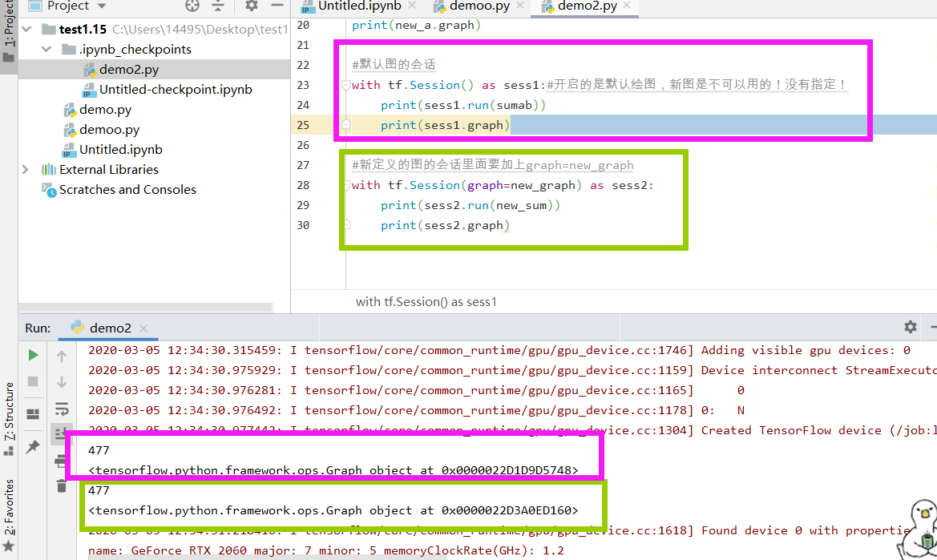The image size is (937, 560).
Task: Expand the External Libraries node
Action: tap(25, 170)
